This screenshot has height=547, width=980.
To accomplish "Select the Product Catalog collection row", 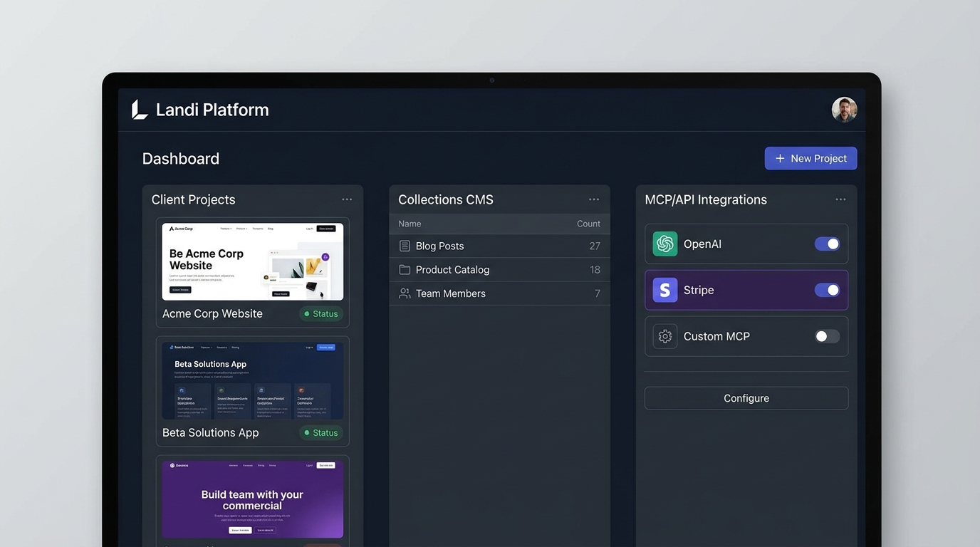I will tap(499, 269).
